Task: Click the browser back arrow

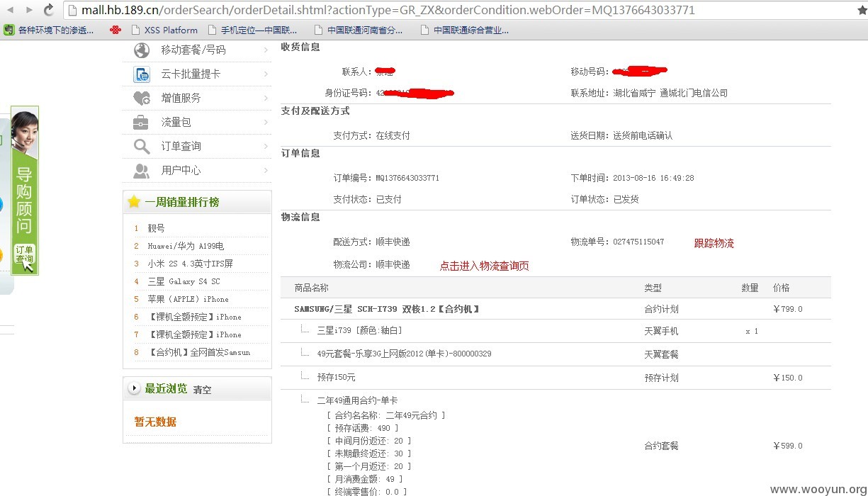Action: 9,10
